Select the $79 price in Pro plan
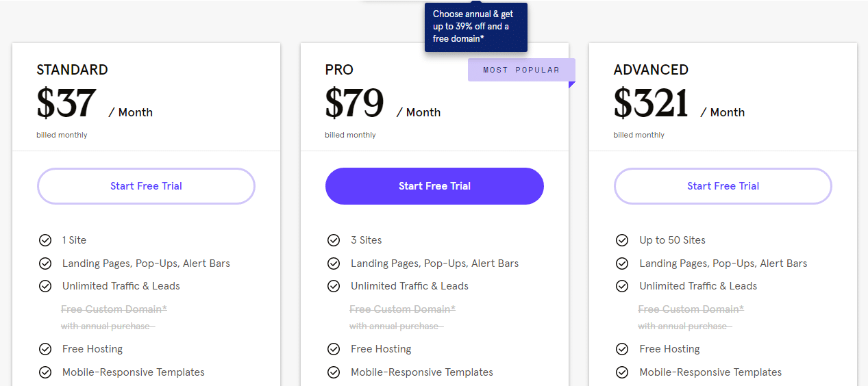This screenshot has width=868, height=386. pyautogui.click(x=354, y=103)
